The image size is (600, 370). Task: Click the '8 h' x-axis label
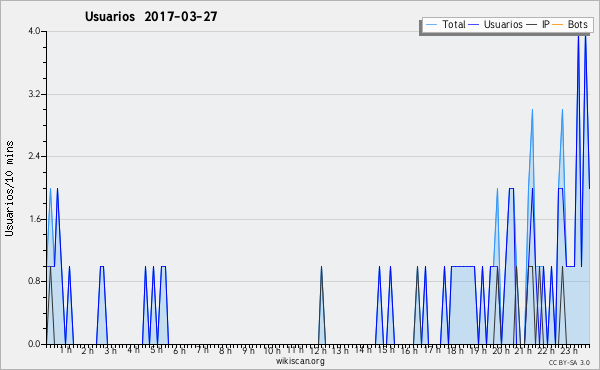(225, 350)
